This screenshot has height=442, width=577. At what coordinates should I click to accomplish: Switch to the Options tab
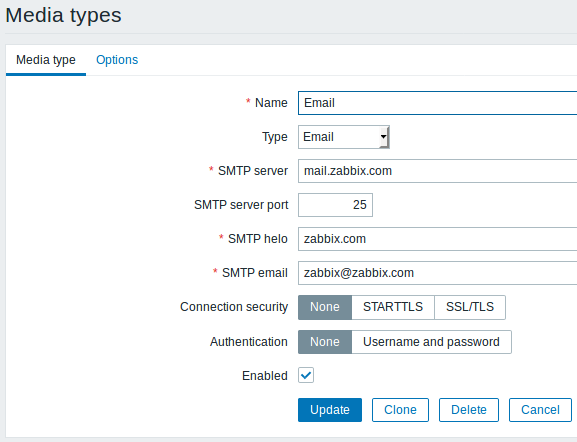tap(117, 60)
